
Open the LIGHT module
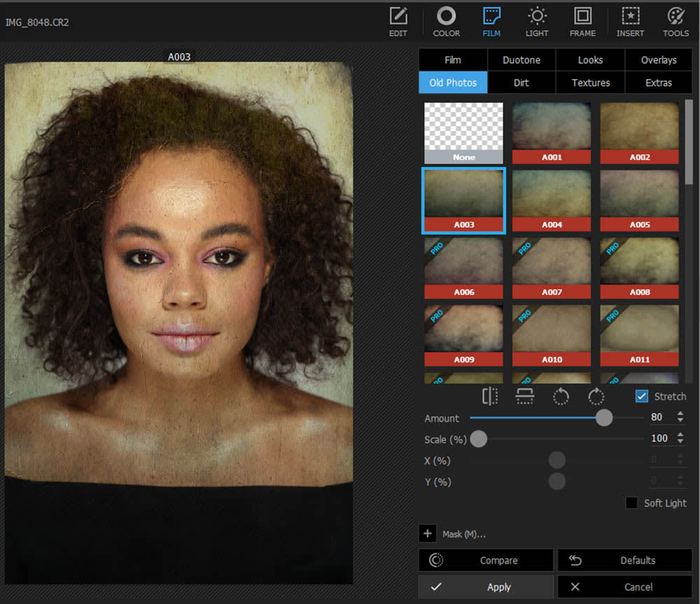537,22
